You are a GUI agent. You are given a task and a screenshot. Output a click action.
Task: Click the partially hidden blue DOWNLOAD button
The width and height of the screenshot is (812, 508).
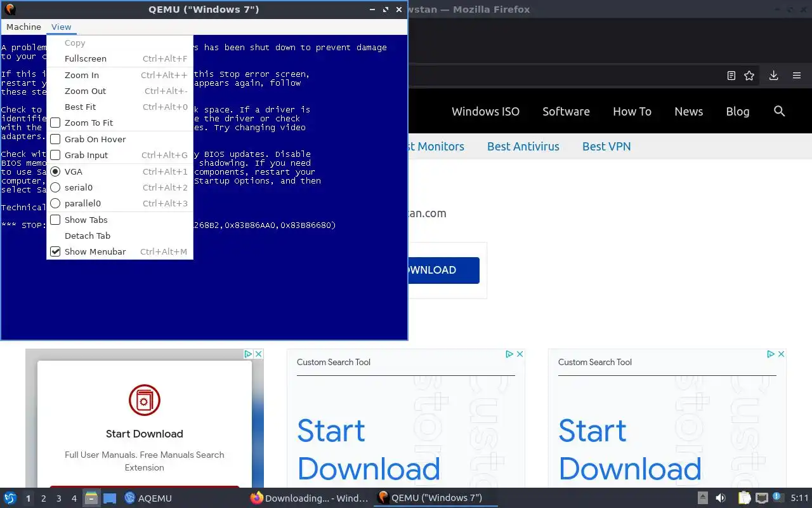(443, 270)
